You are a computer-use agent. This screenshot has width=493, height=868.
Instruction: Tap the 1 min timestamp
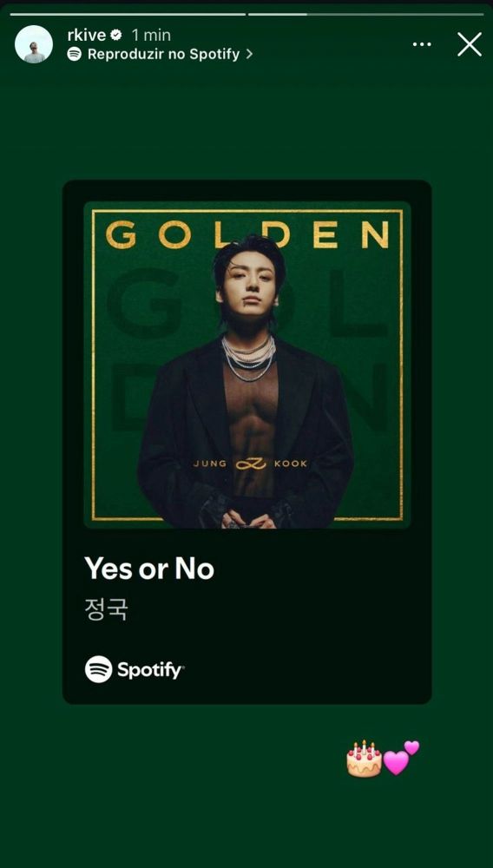point(151,35)
